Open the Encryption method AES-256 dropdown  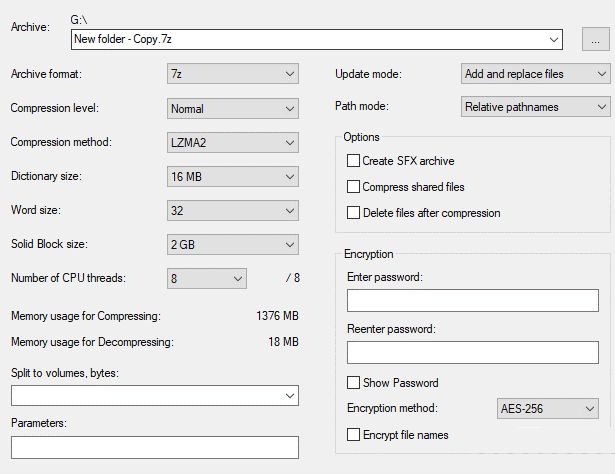click(x=547, y=408)
